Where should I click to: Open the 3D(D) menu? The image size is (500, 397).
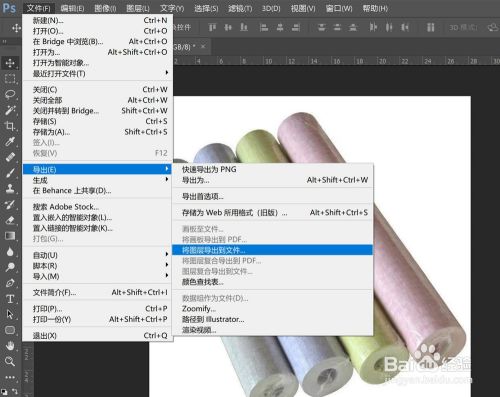[x=271, y=8]
